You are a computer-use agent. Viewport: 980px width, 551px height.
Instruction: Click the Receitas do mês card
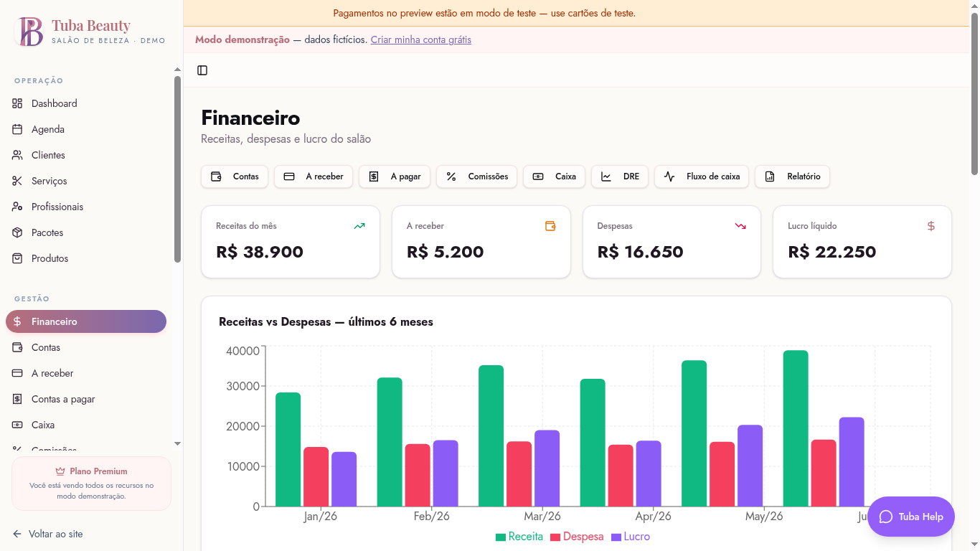291,242
